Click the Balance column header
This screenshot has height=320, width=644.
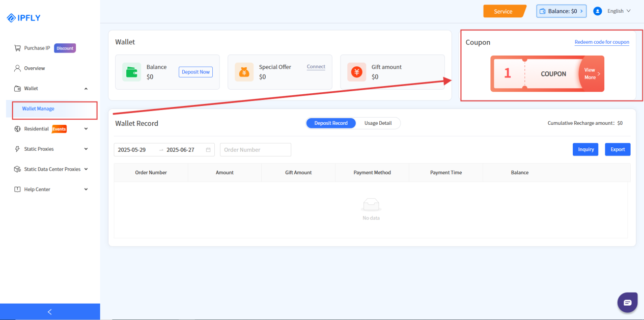pos(520,173)
